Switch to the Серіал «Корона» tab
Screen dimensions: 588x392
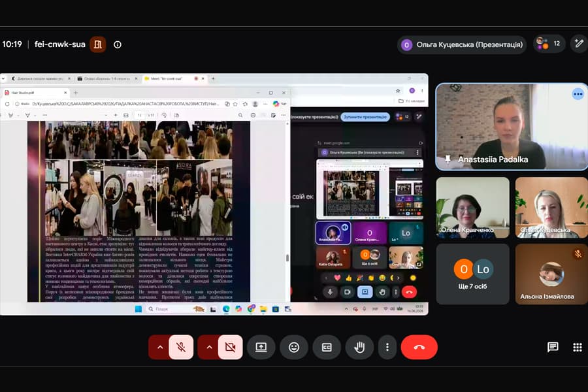[108, 79]
